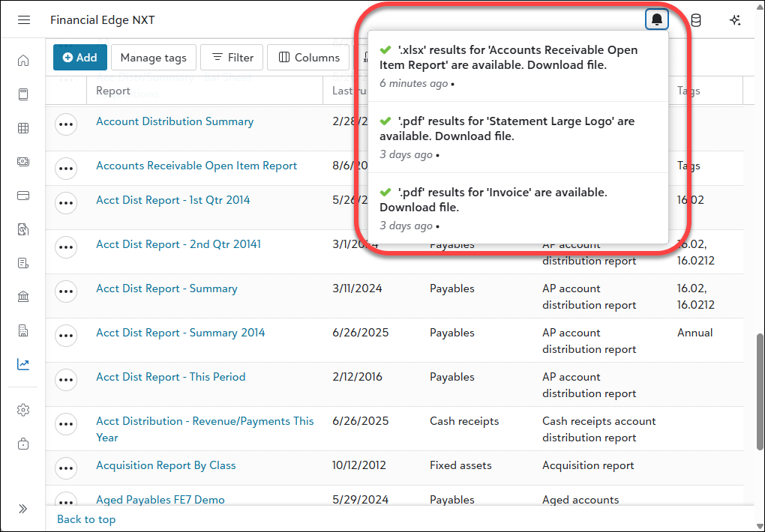
Task: Open actions menu for Acct Dist Report - Summary
Action: point(66,292)
